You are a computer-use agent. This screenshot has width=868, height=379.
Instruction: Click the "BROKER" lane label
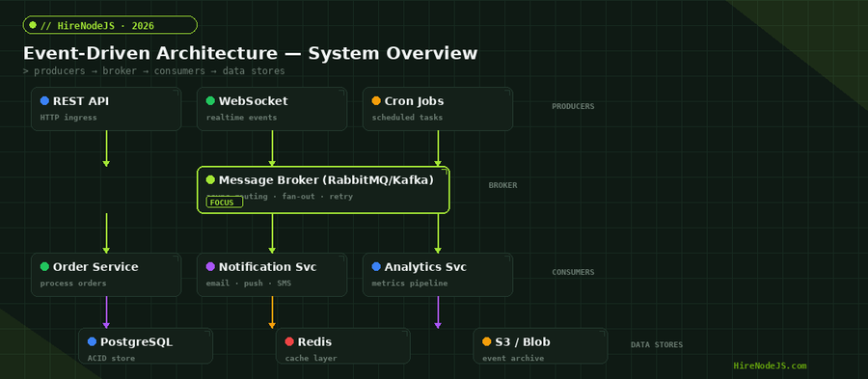coord(502,185)
